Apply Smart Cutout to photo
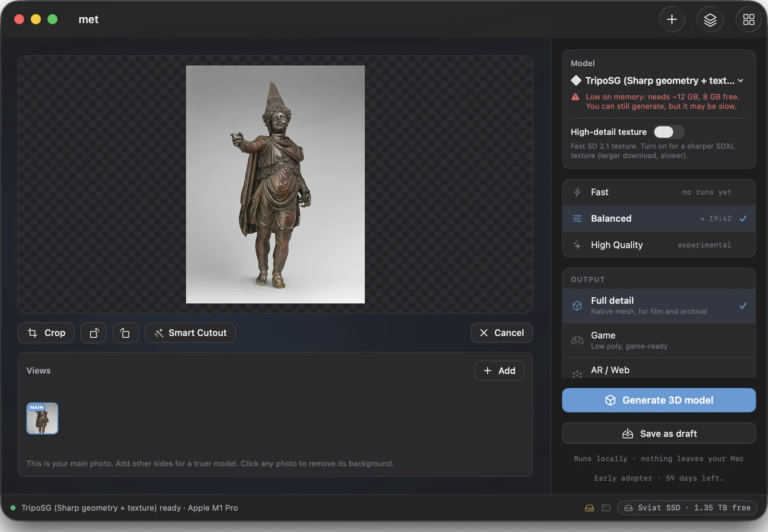Viewport: 768px width, 532px height. tap(190, 333)
